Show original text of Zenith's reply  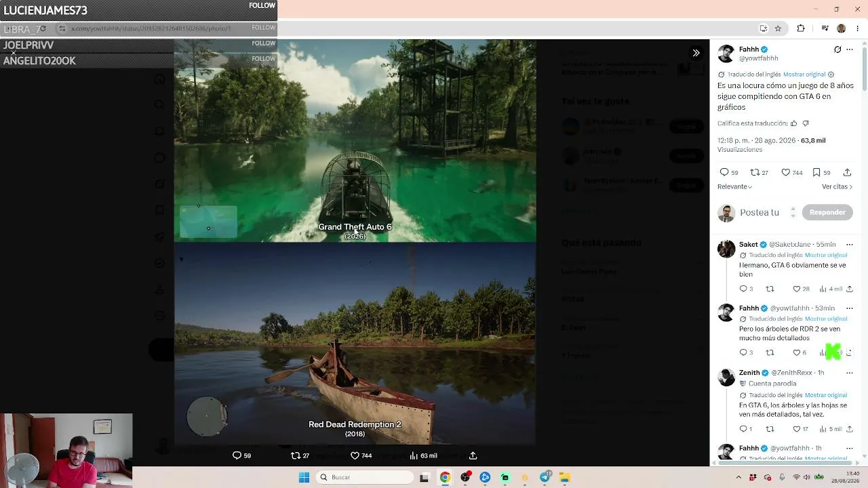click(826, 395)
